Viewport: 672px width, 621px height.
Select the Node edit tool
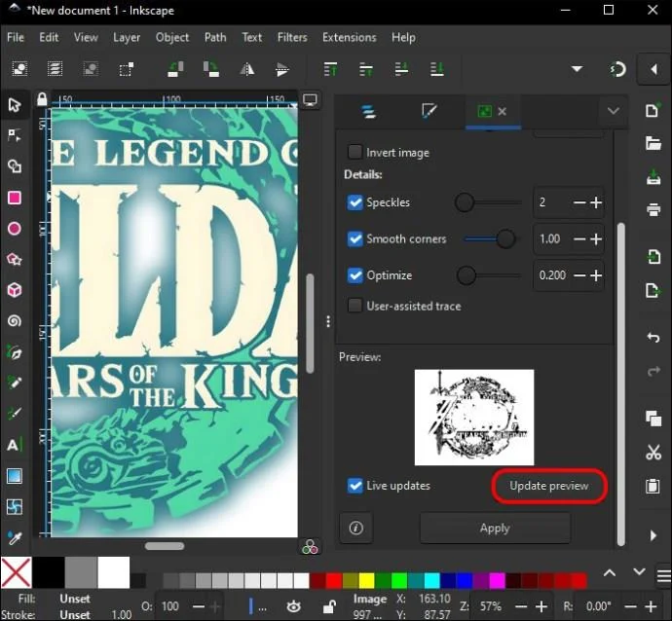tap(15, 135)
